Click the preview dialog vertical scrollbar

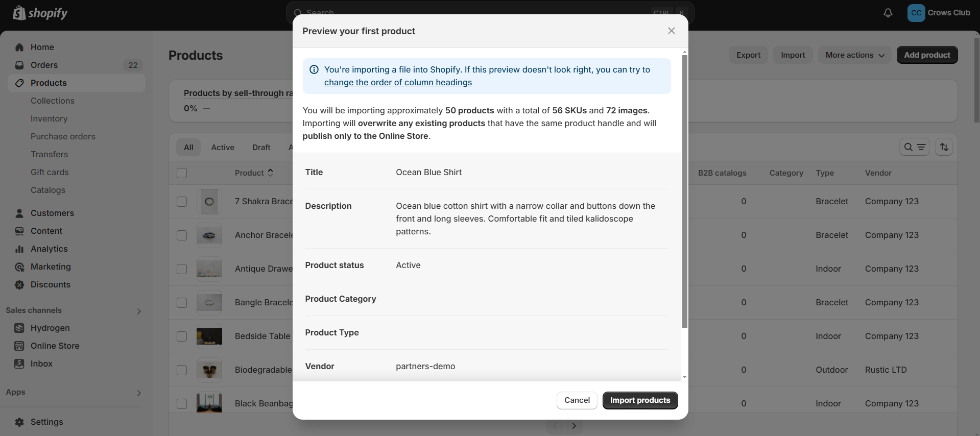click(x=685, y=191)
